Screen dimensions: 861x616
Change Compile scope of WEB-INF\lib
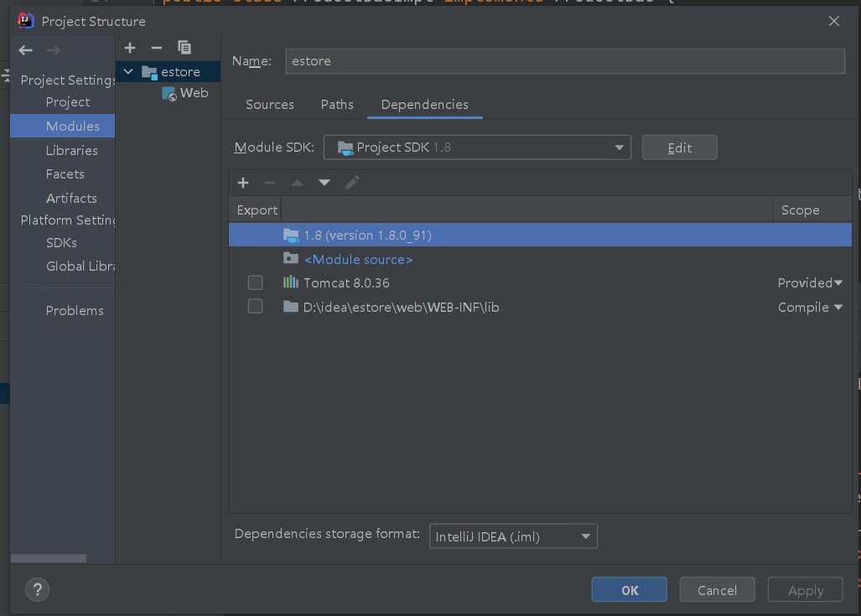pos(810,307)
